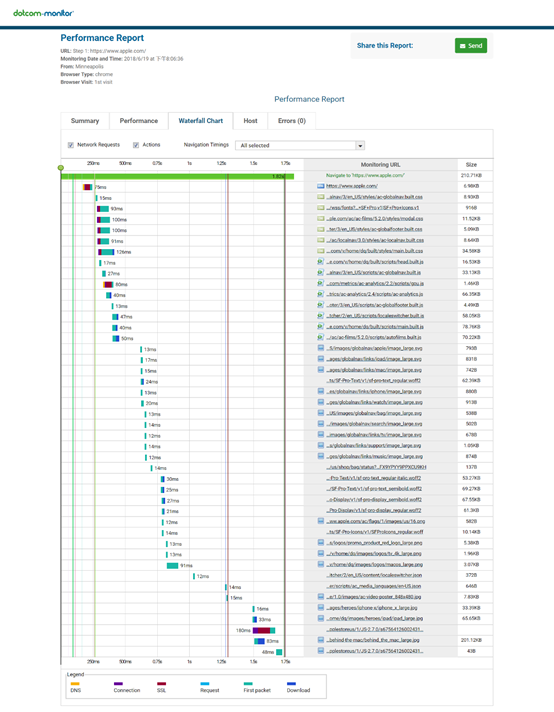Screen dimensions: 554x712
Task: Click the DNS legend color swatch
Action: tap(75, 683)
